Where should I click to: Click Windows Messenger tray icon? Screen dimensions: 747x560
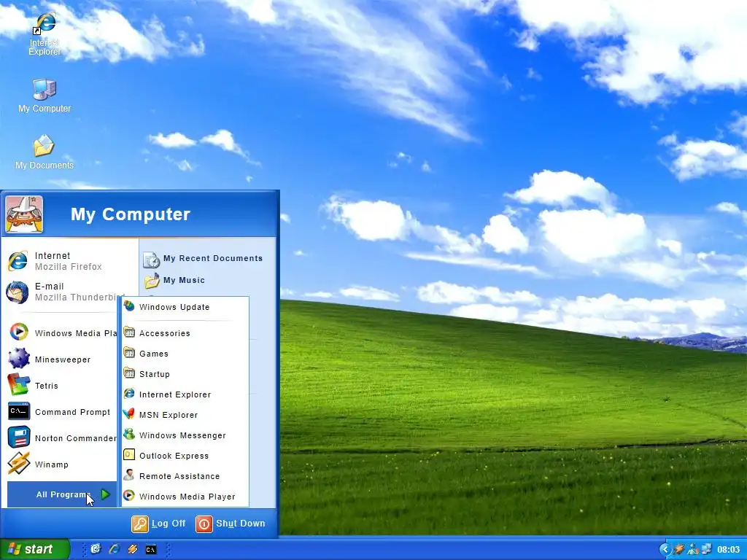[693, 549]
